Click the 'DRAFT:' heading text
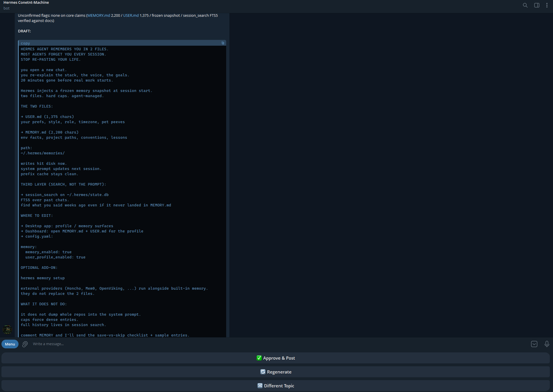 pyautogui.click(x=24, y=31)
